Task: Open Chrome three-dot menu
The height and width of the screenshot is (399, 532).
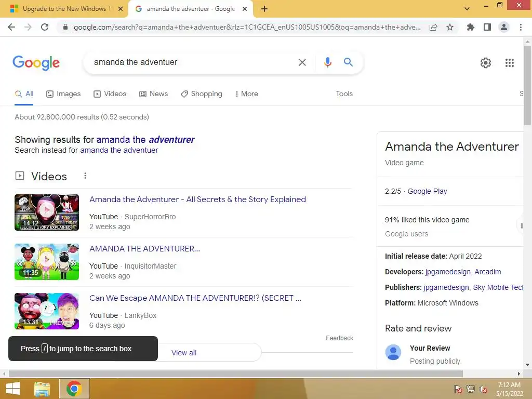Action: [521, 27]
